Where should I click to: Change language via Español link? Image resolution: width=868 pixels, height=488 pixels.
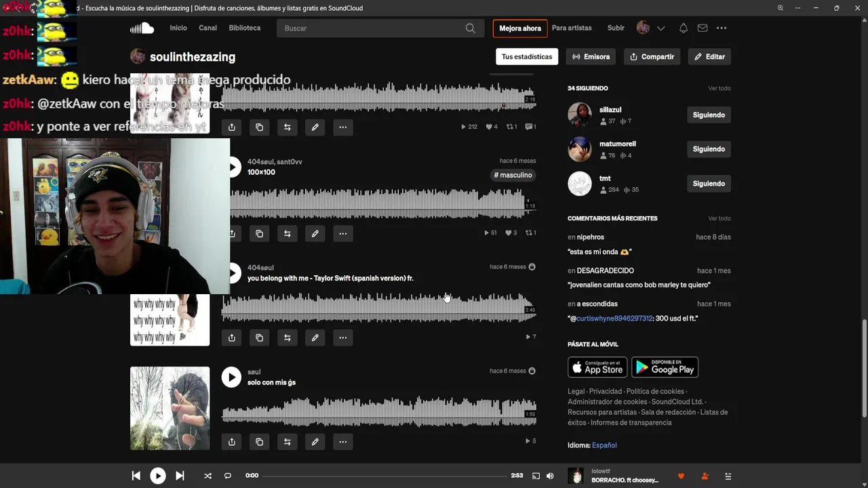point(604,445)
